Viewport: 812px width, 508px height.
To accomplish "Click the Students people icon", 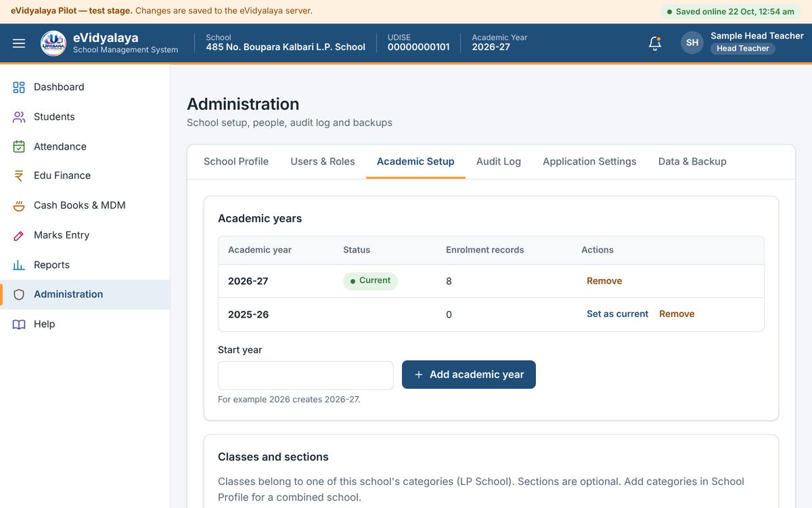I will pos(19,117).
